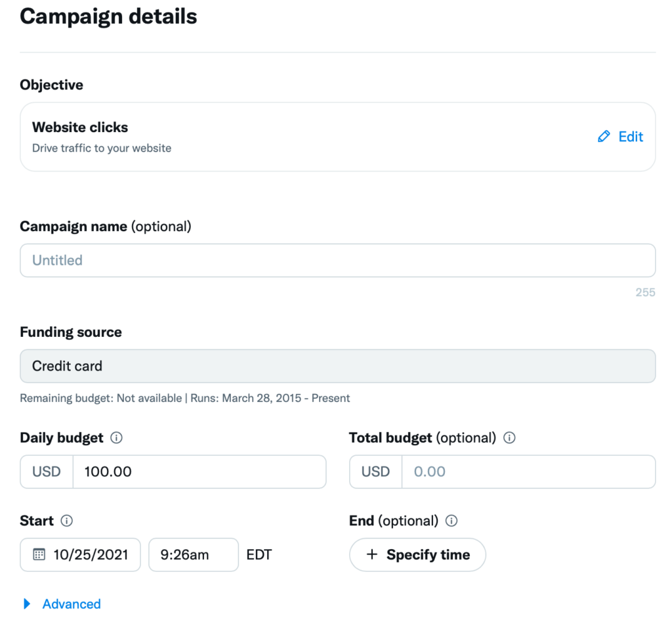Click the info icon next to Total budget
672x618 pixels.
[510, 438]
